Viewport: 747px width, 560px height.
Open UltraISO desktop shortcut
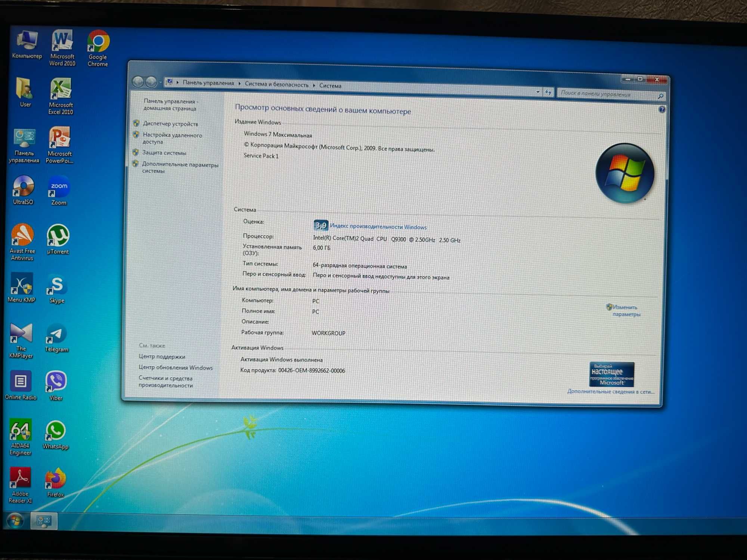[23, 190]
